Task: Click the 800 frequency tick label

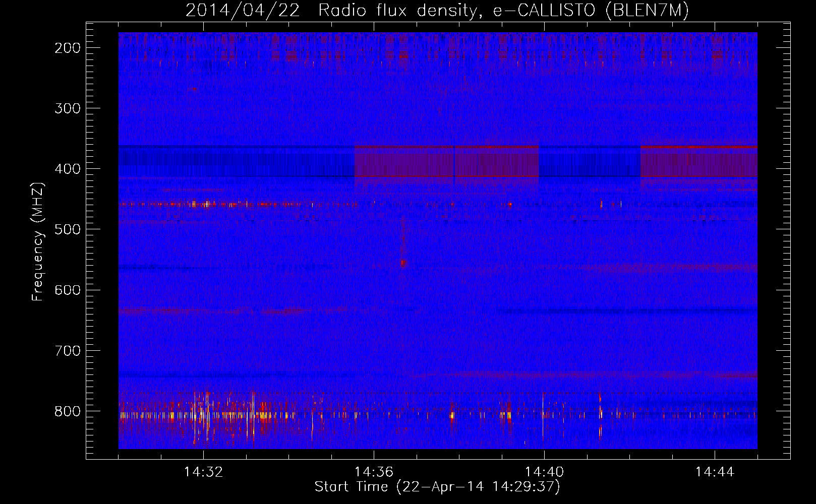Action: 67,411
